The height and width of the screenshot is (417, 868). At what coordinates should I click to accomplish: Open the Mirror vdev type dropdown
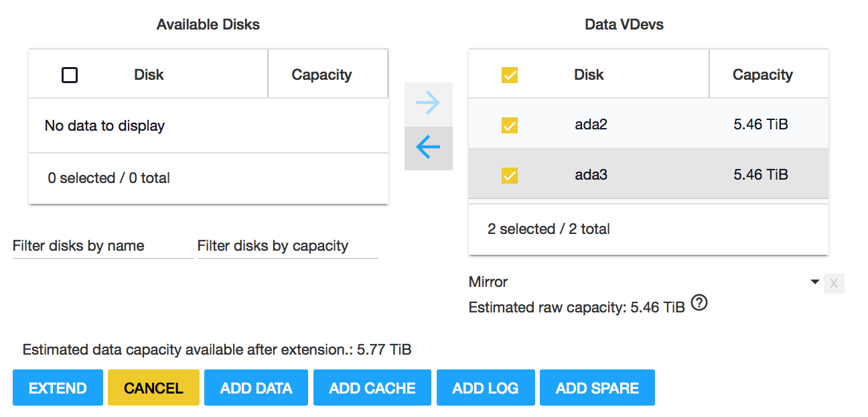click(x=645, y=282)
